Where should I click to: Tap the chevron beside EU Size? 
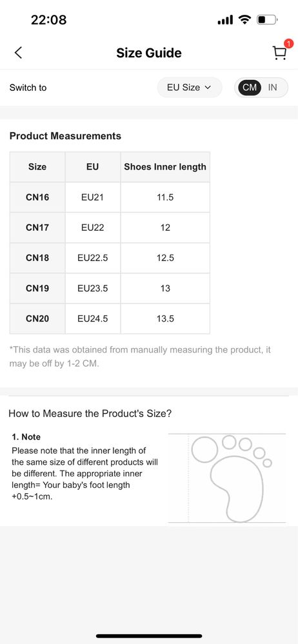pos(207,88)
